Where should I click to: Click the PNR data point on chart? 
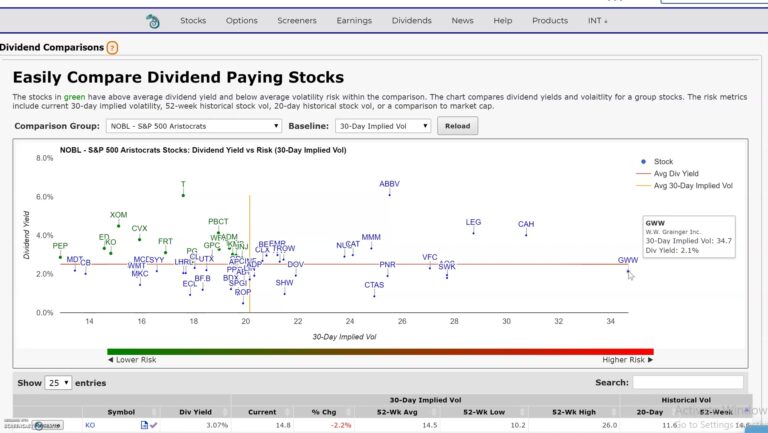pos(387,276)
